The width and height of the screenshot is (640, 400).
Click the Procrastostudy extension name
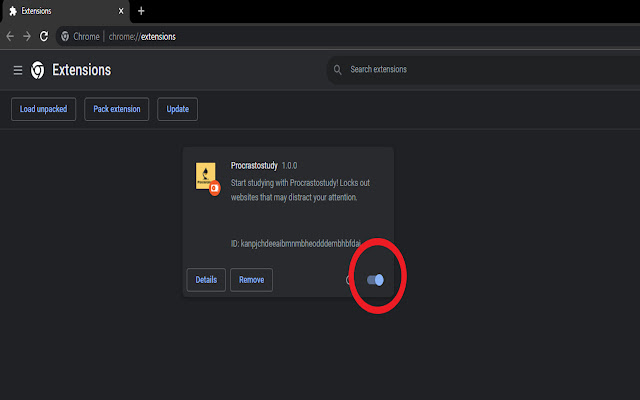coord(254,165)
